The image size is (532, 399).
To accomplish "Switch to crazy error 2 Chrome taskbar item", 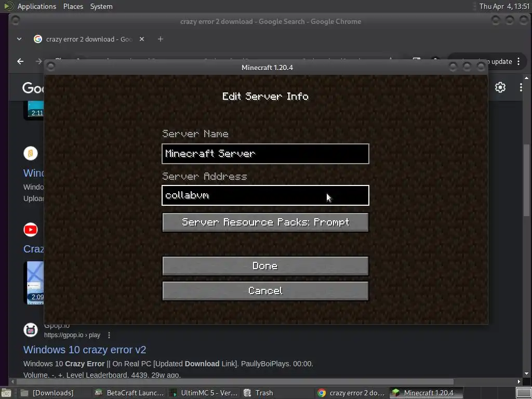I will pos(351,393).
